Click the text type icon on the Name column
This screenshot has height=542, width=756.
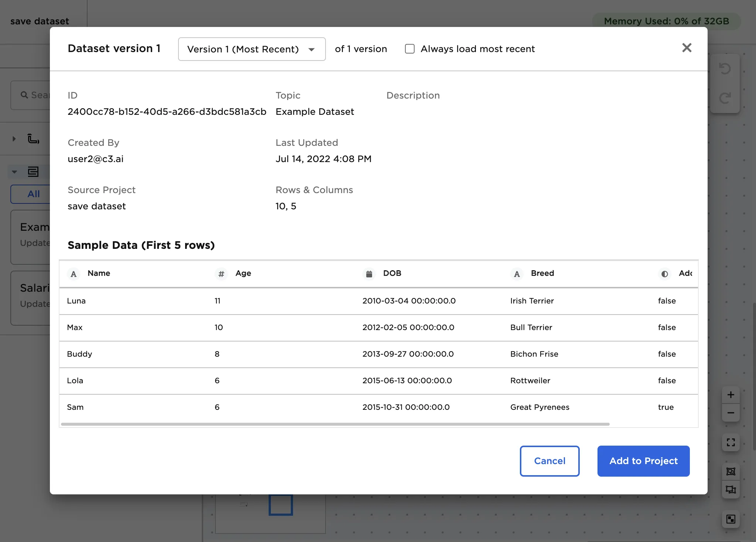click(x=74, y=274)
